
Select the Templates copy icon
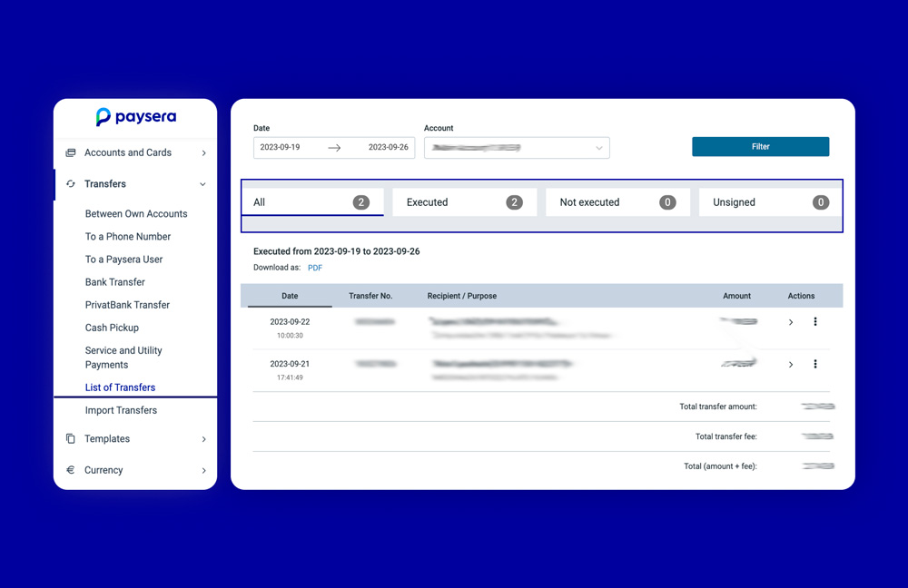tap(71, 438)
